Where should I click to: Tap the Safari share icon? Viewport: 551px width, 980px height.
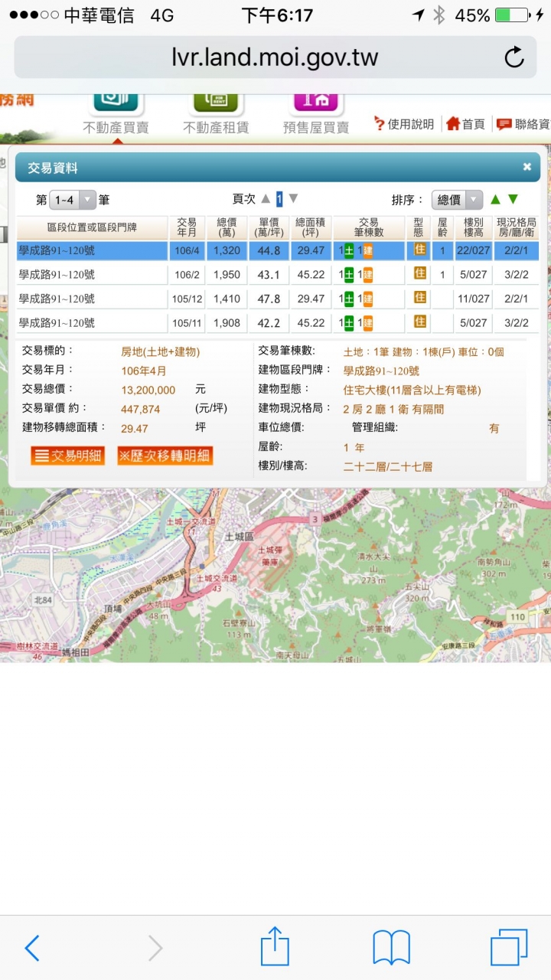pyautogui.click(x=275, y=948)
